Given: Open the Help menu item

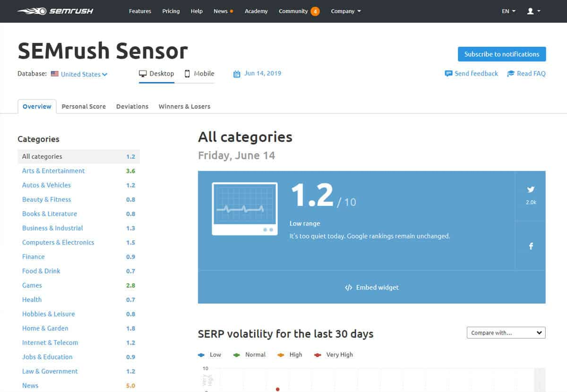Looking at the screenshot, I should (x=197, y=11).
